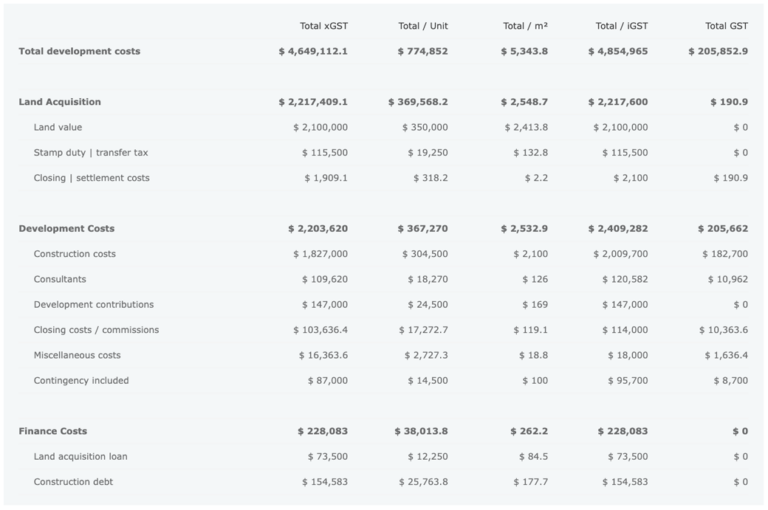Click the Development contributions row label
768x510 pixels.
[93, 304]
